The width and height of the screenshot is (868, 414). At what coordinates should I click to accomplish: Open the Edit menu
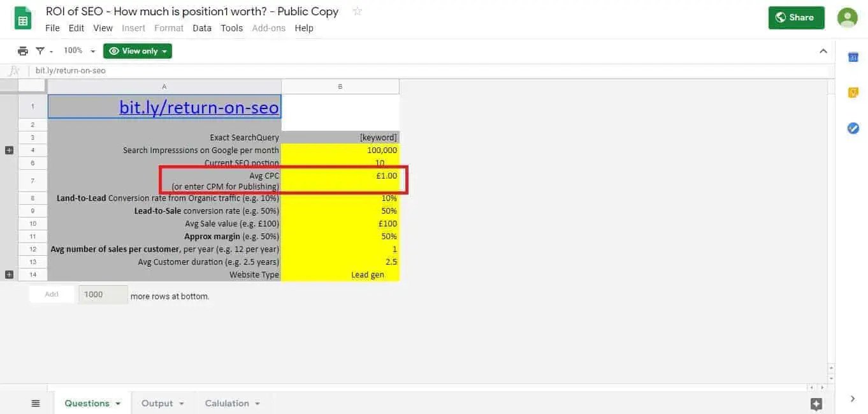point(76,28)
